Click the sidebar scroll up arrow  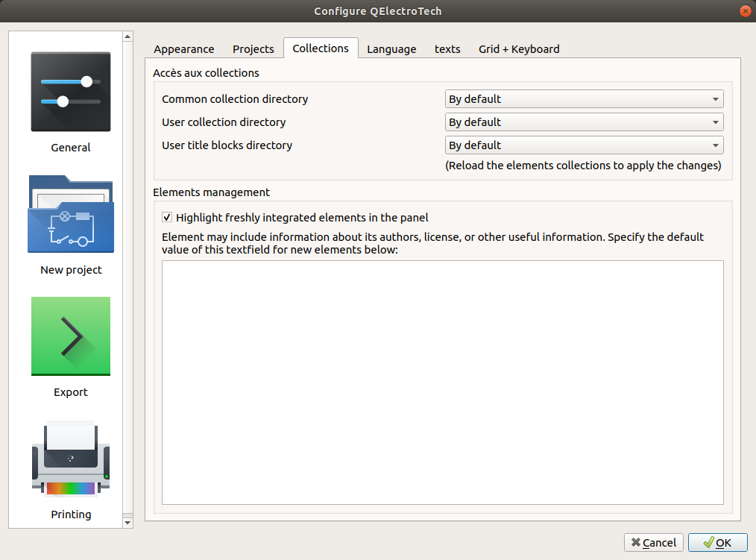[127, 37]
